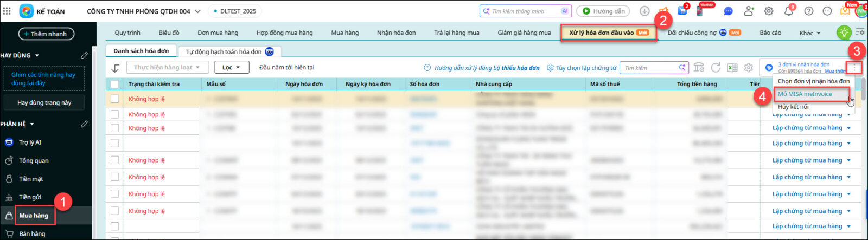868x240 pixels.
Task: Refresh the invoice list
Action: [716, 68]
